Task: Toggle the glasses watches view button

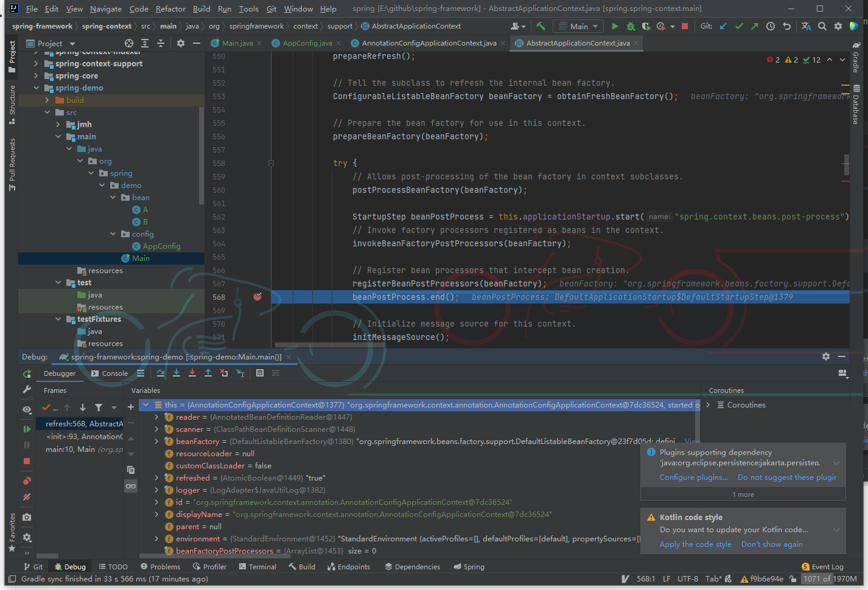Action: point(131,486)
